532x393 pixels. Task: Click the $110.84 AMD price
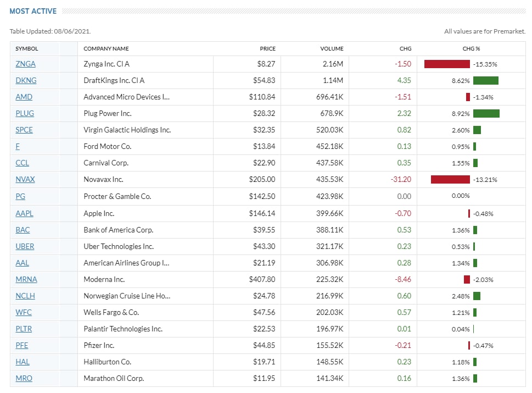click(262, 97)
